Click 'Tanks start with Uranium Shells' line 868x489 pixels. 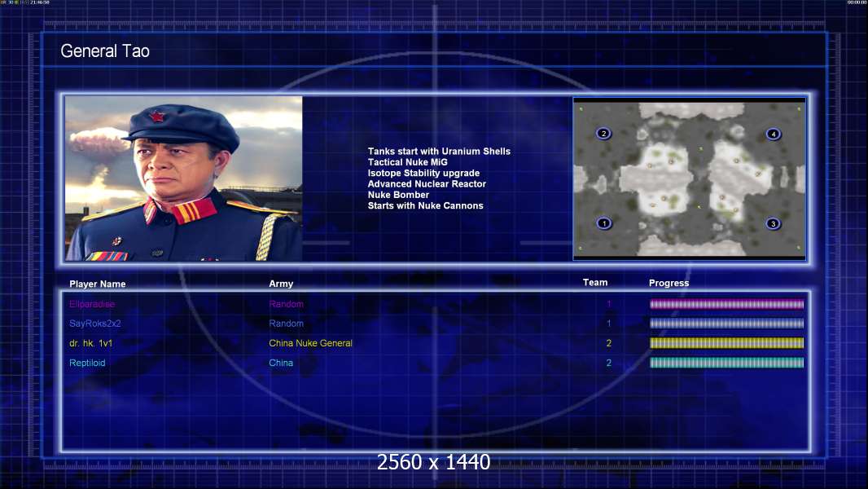click(439, 152)
